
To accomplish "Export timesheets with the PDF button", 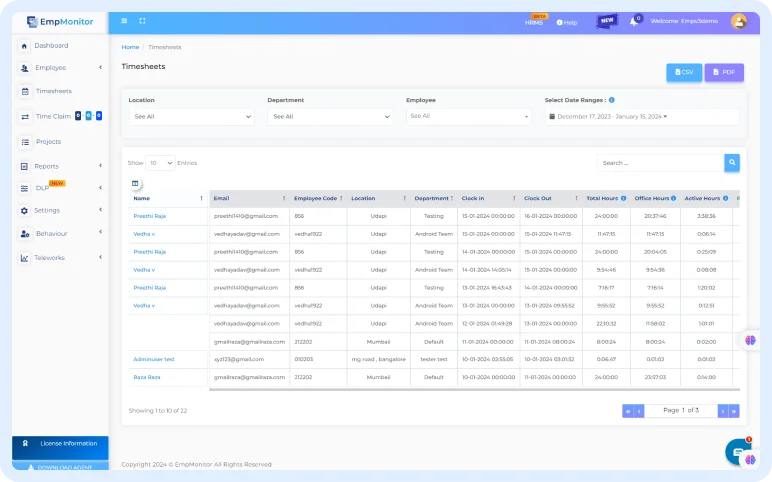I will point(725,72).
